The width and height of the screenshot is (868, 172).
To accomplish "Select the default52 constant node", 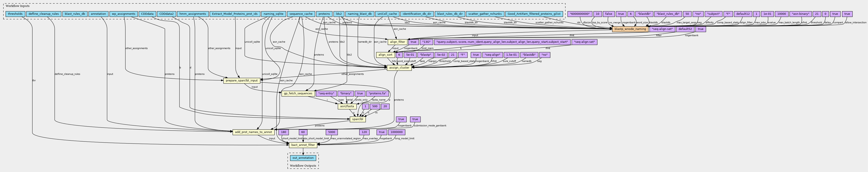I will [685, 29].
